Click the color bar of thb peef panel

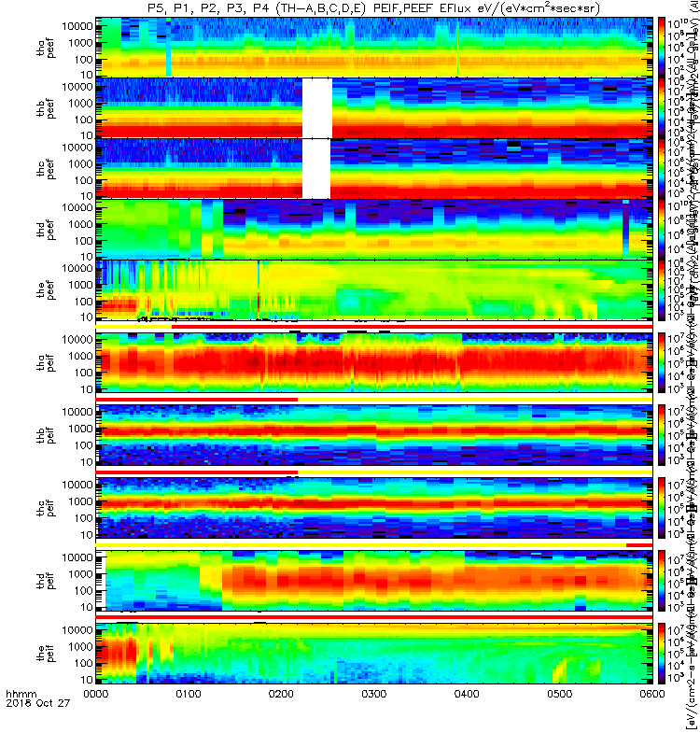point(662,108)
